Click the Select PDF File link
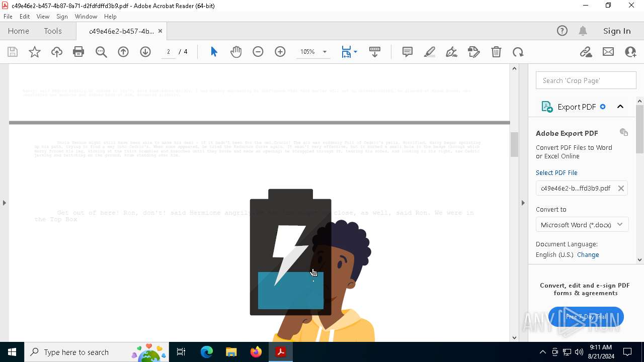The image size is (644, 362). tap(556, 172)
